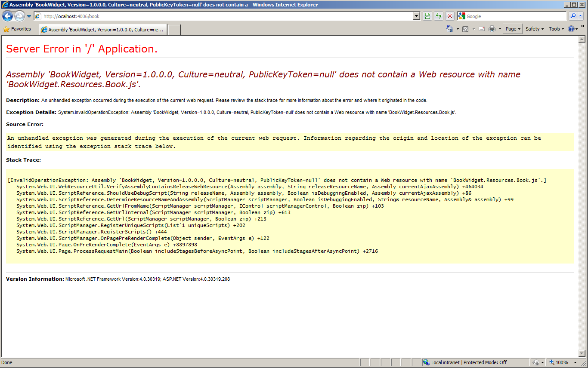588x368 pixels.
Task: Toggle the Compatibility View icon
Action: [x=427, y=16]
